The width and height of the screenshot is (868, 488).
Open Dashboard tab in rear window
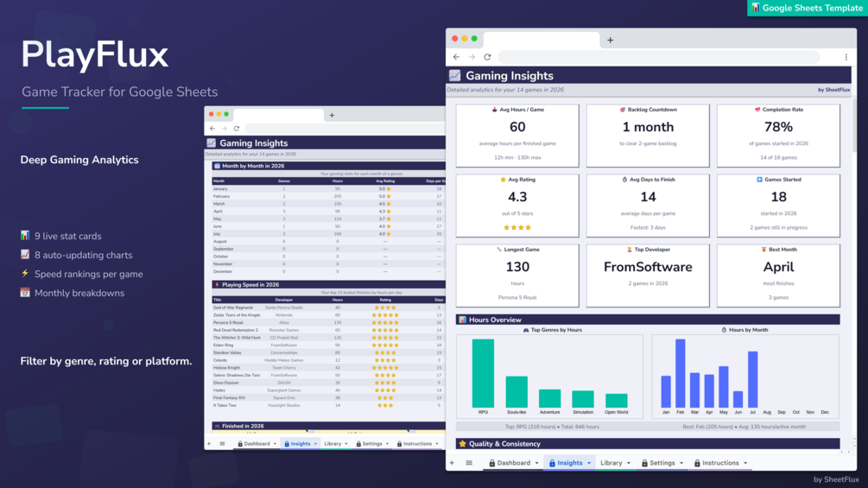tap(257, 444)
